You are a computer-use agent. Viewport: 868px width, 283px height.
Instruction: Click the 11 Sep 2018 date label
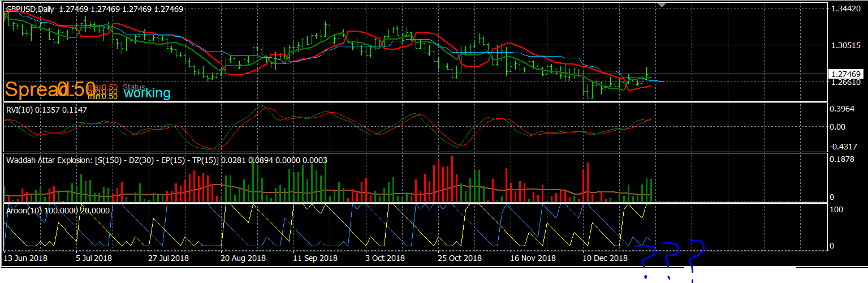315,258
